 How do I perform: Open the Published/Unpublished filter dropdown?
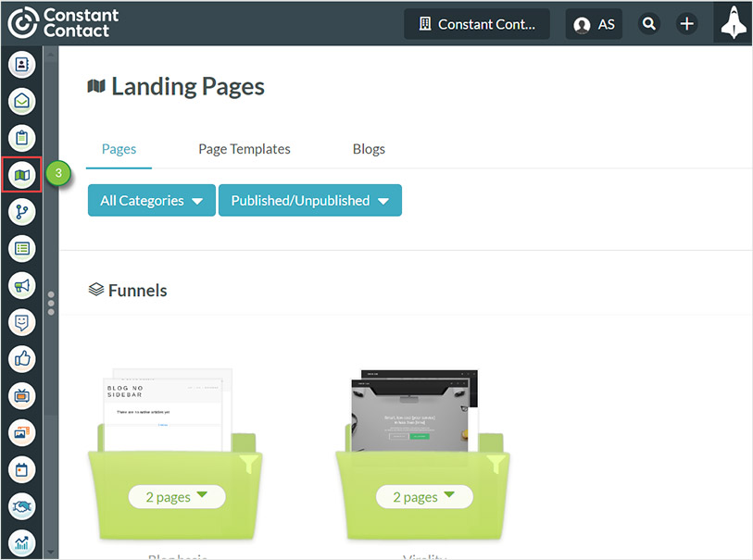[309, 200]
